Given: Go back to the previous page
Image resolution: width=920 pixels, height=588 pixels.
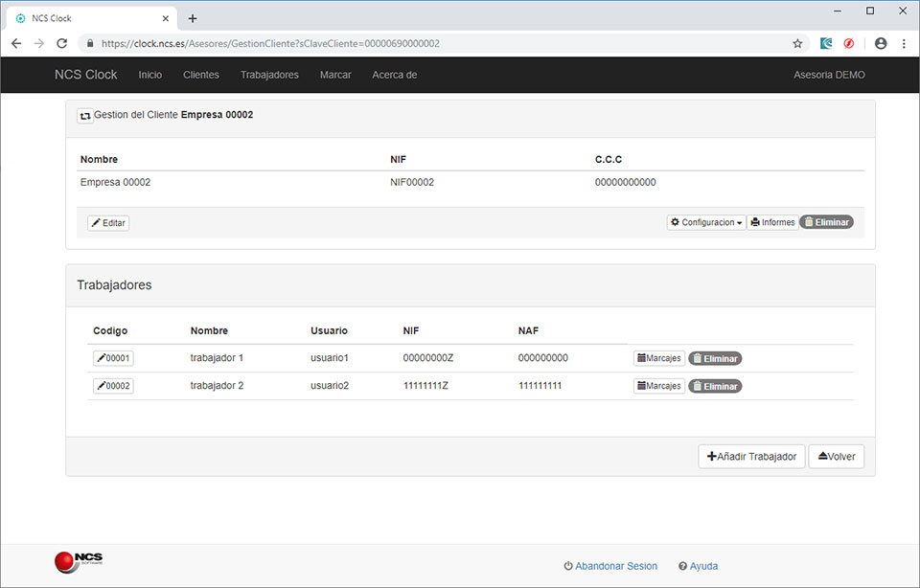Looking at the screenshot, I should (16, 43).
